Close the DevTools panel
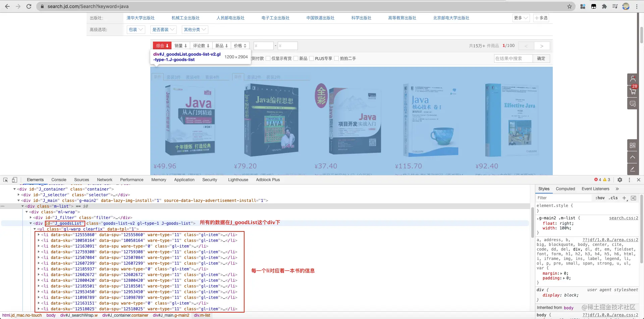Image resolution: width=644 pixels, height=319 pixels. (x=639, y=180)
